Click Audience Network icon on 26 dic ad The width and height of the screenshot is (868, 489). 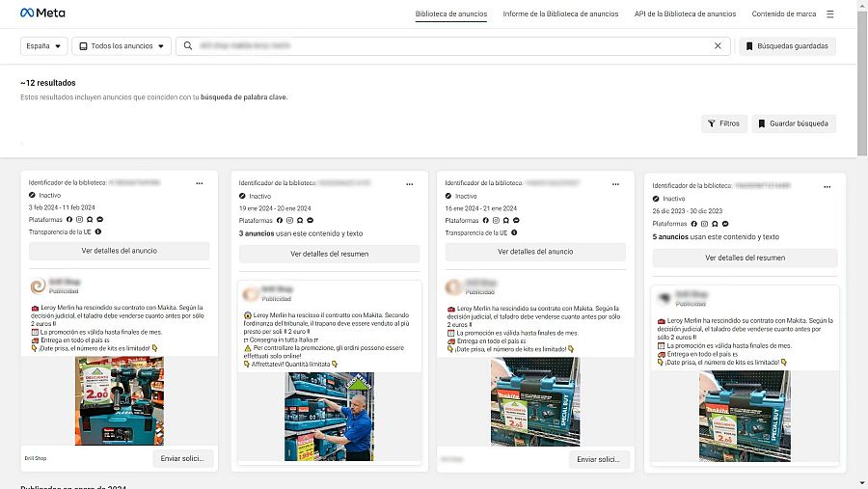point(715,224)
